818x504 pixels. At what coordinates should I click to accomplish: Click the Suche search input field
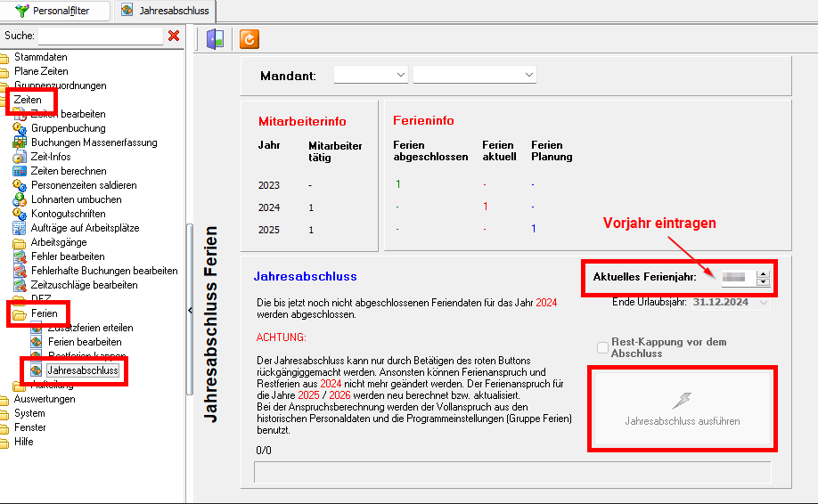tap(100, 36)
